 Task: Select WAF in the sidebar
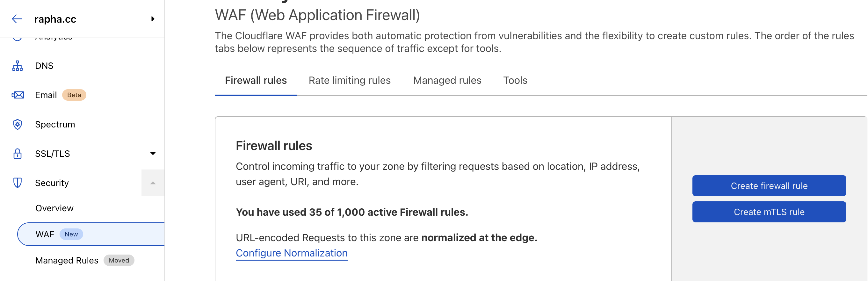(x=45, y=234)
